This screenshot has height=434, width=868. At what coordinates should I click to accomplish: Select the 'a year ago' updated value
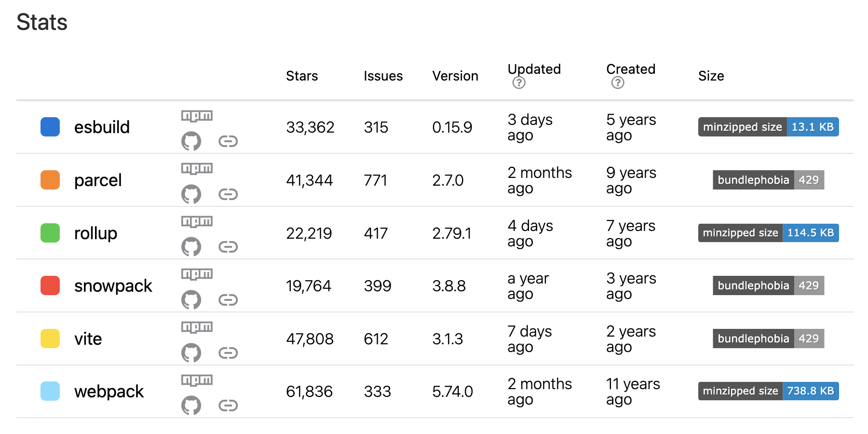coord(528,286)
